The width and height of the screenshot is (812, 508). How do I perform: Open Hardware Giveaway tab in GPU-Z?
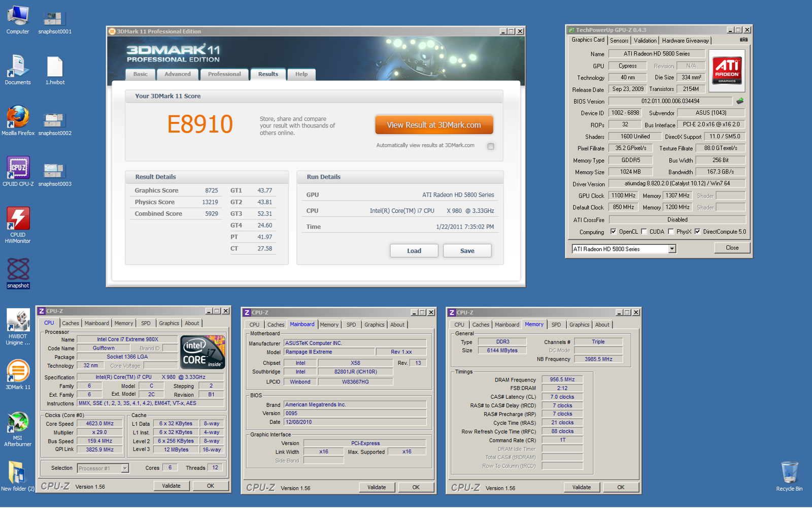point(685,41)
